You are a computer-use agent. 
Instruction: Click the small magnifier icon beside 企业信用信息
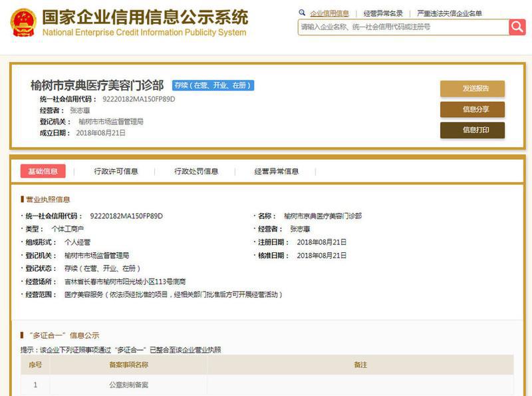pos(303,13)
